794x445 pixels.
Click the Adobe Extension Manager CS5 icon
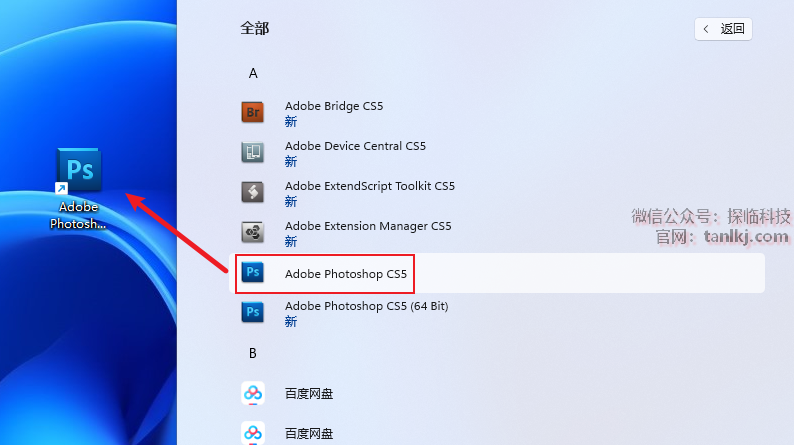coord(253,233)
